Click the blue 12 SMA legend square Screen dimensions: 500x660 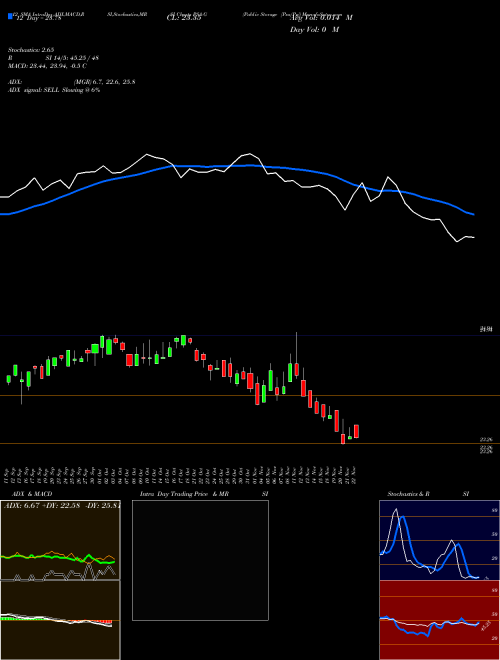click(10, 16)
